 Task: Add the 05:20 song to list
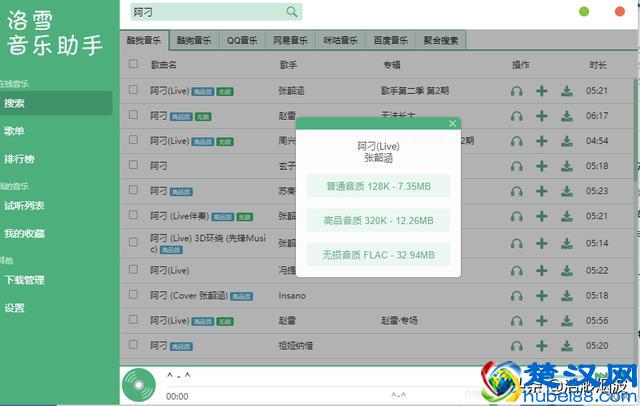point(542,346)
